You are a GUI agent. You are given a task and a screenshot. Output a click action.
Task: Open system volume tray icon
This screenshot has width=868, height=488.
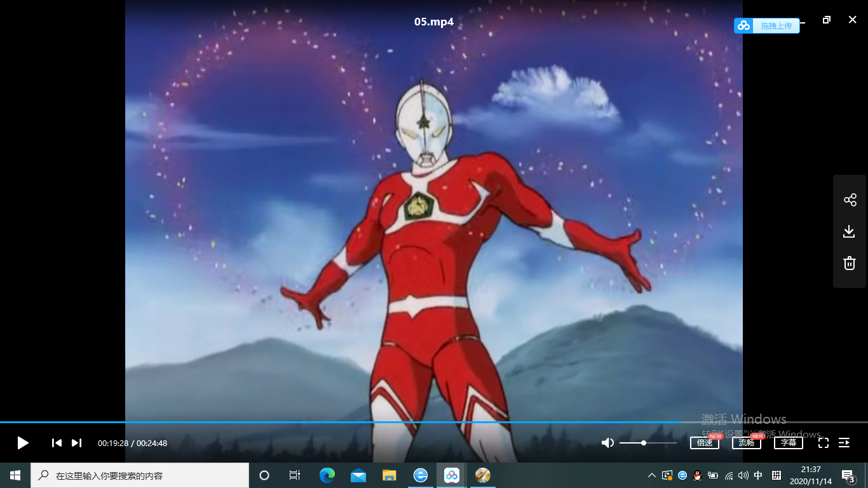coord(743,475)
